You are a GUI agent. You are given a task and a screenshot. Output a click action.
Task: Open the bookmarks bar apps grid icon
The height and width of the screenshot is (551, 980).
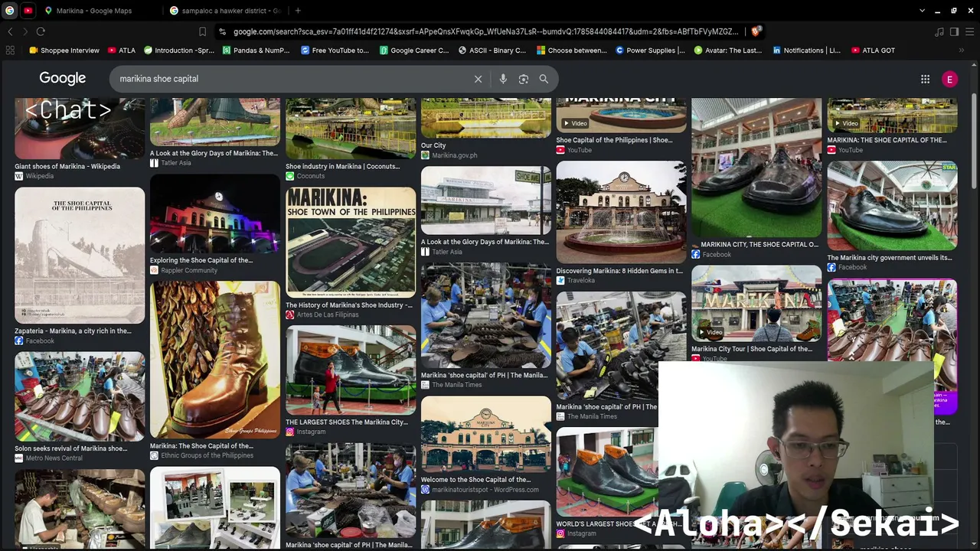click(10, 51)
